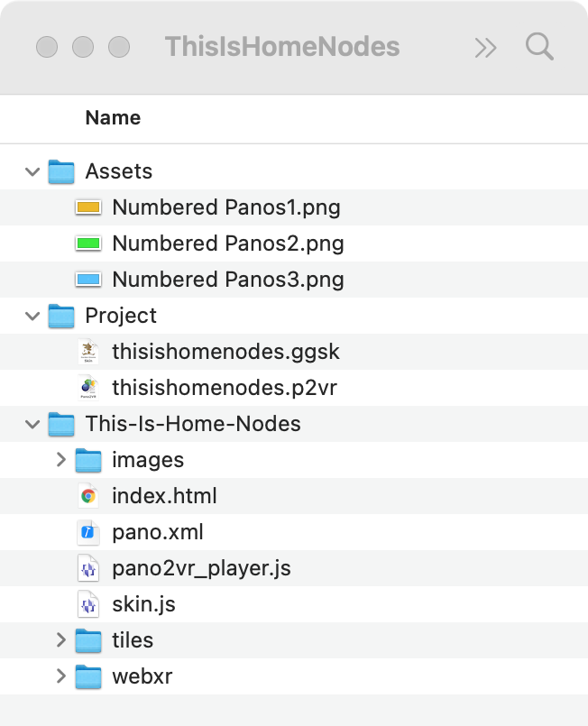
Task: Expand the webxr folder chevron
Action: point(60,676)
